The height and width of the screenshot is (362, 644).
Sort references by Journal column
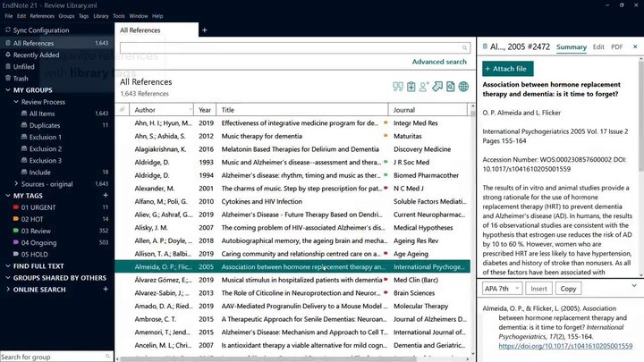click(x=428, y=110)
